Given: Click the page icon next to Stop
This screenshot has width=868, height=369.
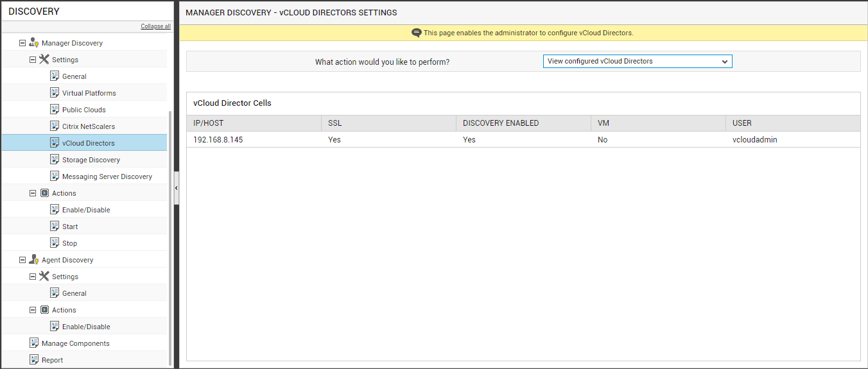Looking at the screenshot, I should point(55,243).
